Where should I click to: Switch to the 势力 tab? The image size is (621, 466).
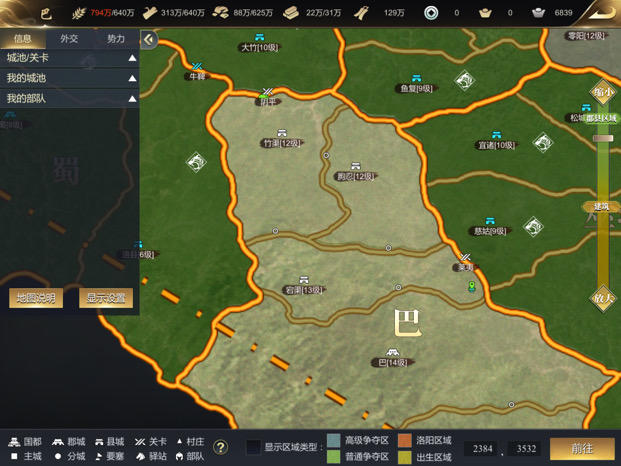point(116,38)
